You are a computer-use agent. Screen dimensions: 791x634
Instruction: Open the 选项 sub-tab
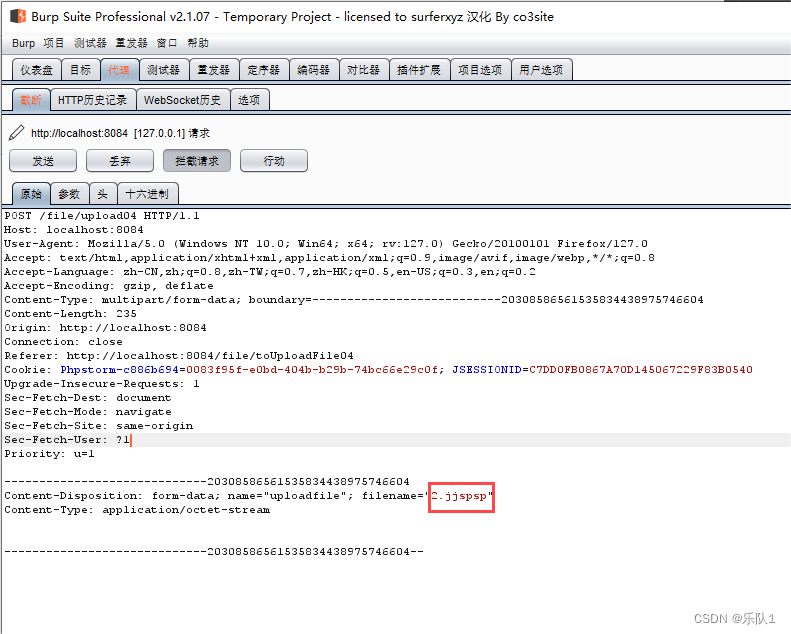(x=249, y=100)
